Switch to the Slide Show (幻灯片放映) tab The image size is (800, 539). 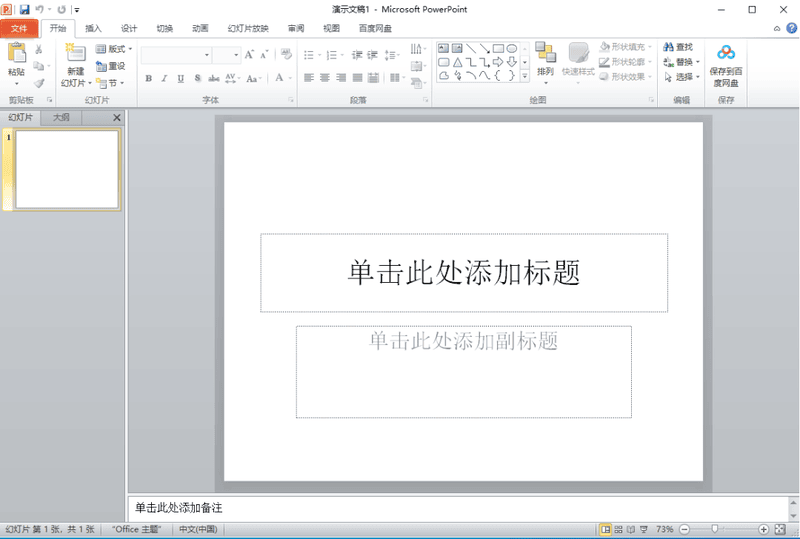(x=248, y=29)
